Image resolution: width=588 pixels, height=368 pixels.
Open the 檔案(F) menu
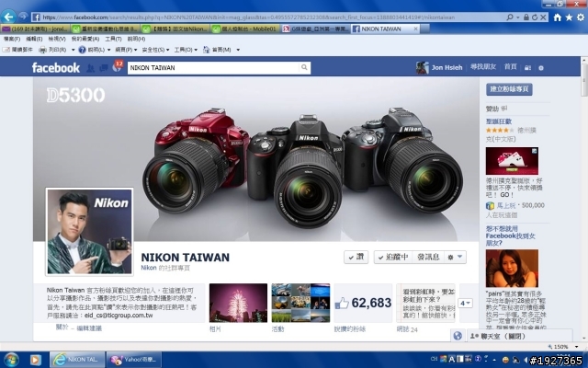click(12, 39)
